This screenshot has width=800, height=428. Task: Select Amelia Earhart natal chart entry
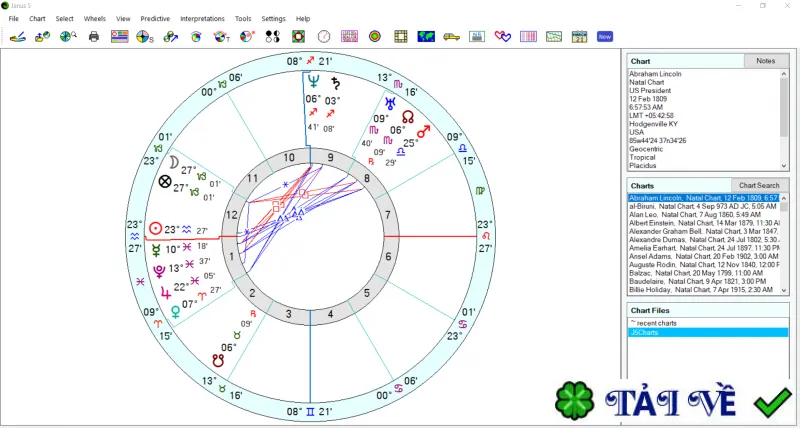(704, 248)
